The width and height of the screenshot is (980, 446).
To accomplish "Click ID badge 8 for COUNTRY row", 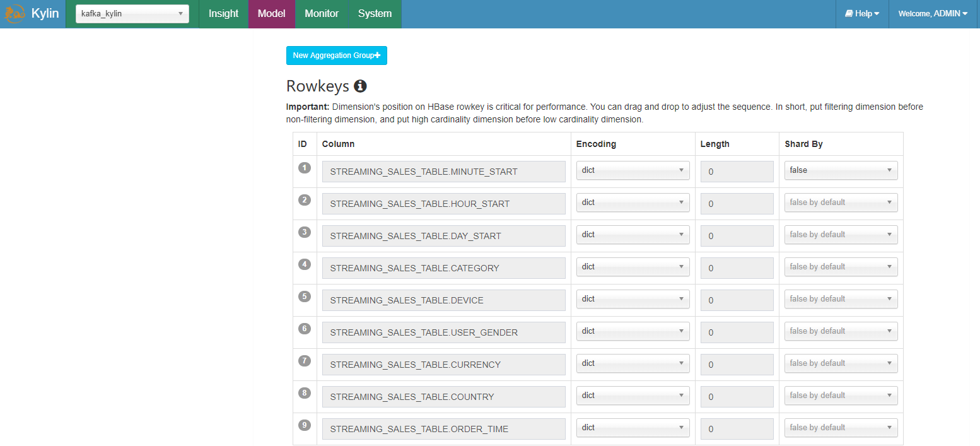I will pyautogui.click(x=305, y=393).
